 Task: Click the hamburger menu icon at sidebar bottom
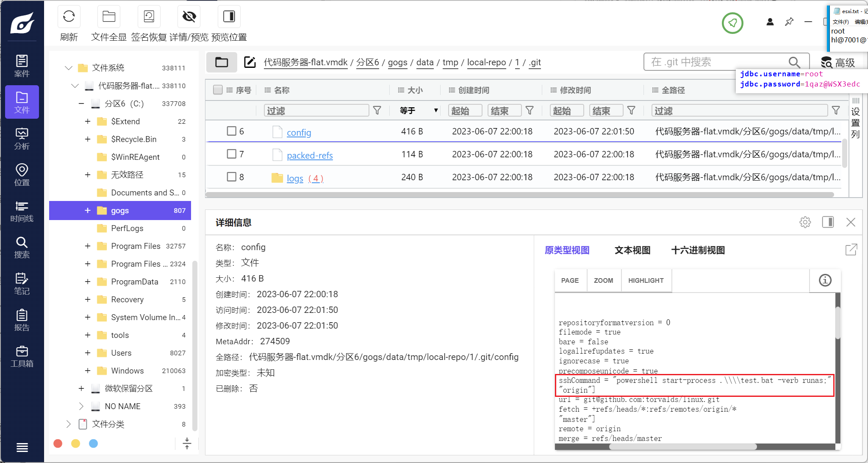coord(22,447)
